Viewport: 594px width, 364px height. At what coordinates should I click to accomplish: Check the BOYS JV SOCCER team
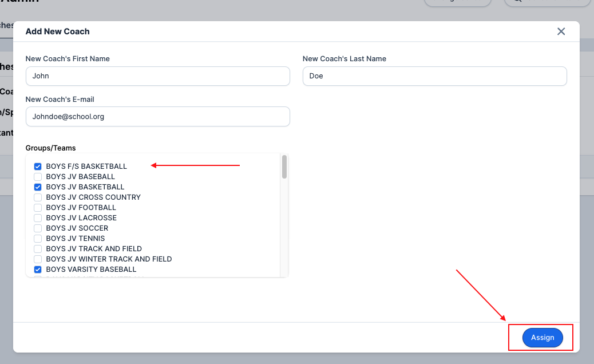coord(38,228)
